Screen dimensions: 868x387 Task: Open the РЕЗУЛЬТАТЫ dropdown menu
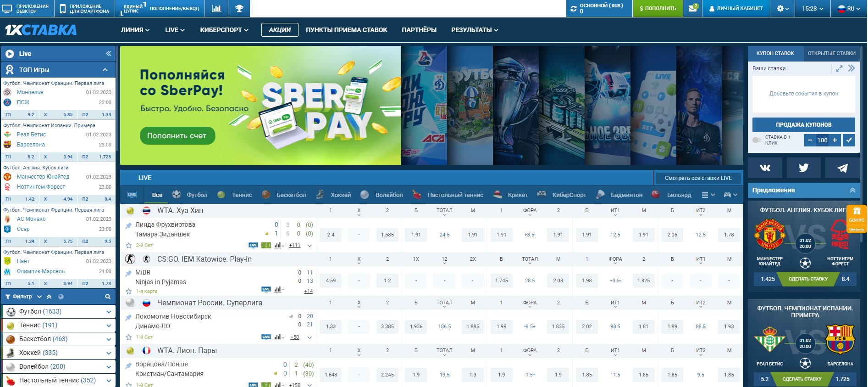[475, 30]
